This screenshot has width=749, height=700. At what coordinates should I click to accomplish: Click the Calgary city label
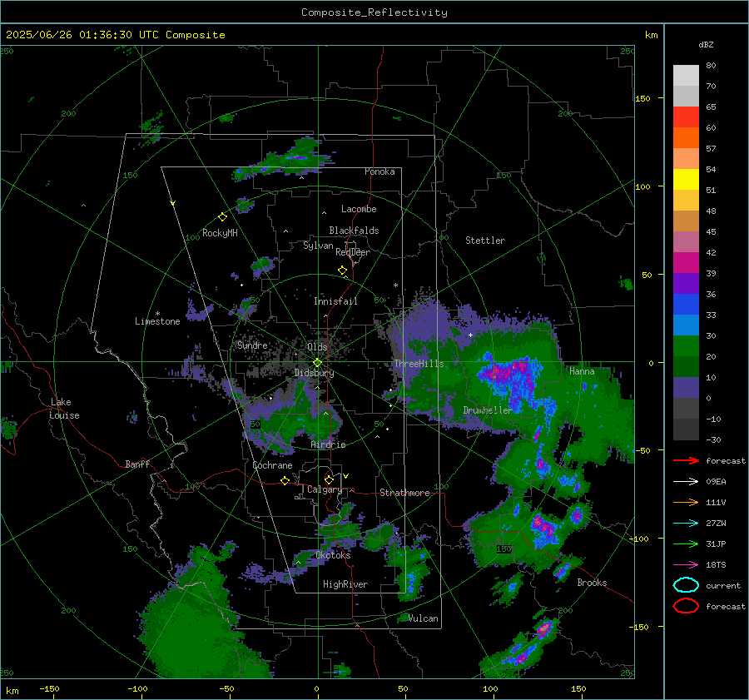tap(325, 489)
